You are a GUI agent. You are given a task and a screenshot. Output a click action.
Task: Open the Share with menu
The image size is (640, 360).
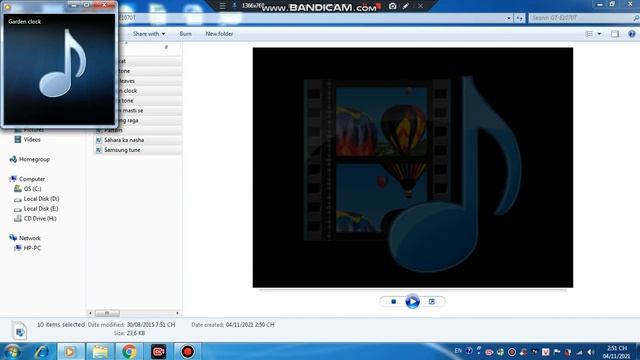pyautogui.click(x=149, y=34)
